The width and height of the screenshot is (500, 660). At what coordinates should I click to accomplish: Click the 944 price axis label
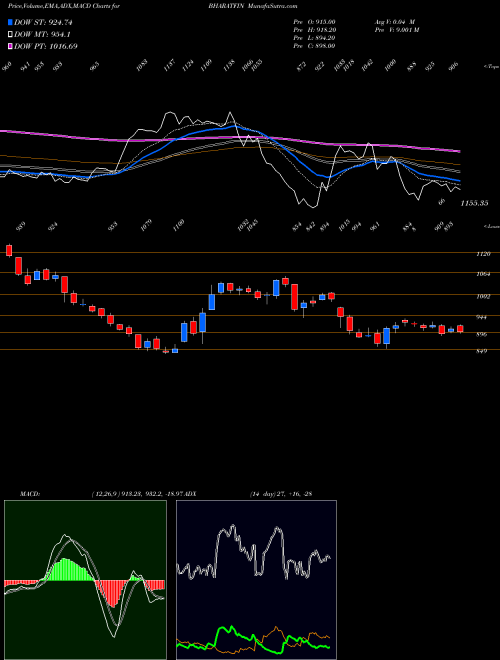[x=483, y=318]
